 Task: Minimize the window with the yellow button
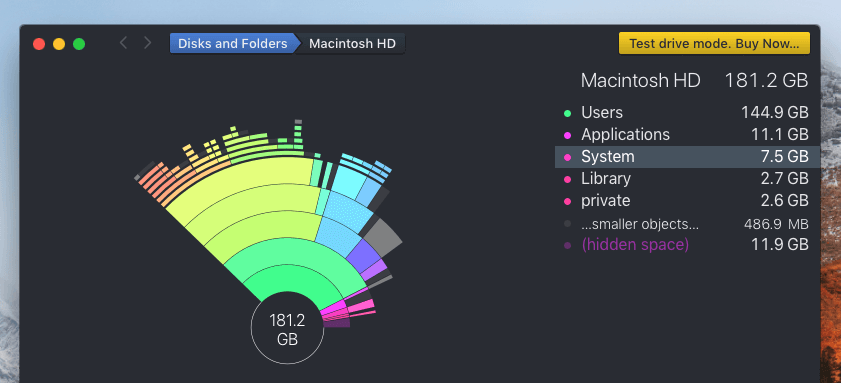coord(59,44)
